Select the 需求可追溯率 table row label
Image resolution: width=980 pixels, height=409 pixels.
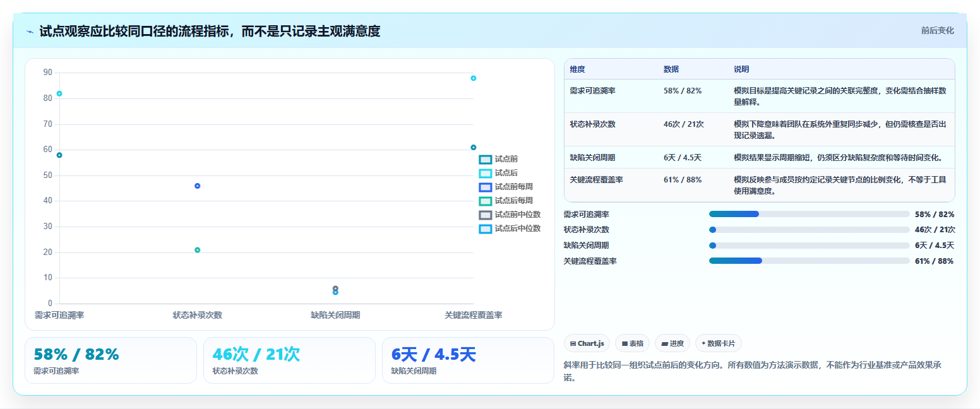tap(592, 91)
